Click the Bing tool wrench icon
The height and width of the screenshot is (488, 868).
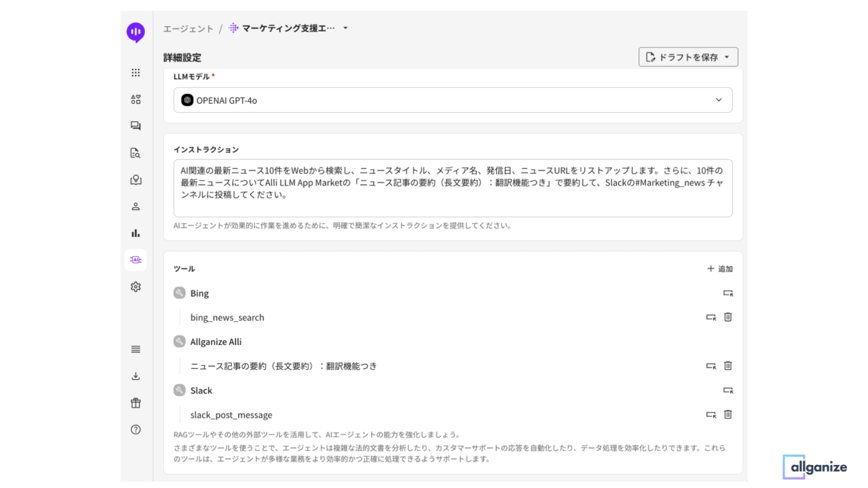pyautogui.click(x=179, y=292)
